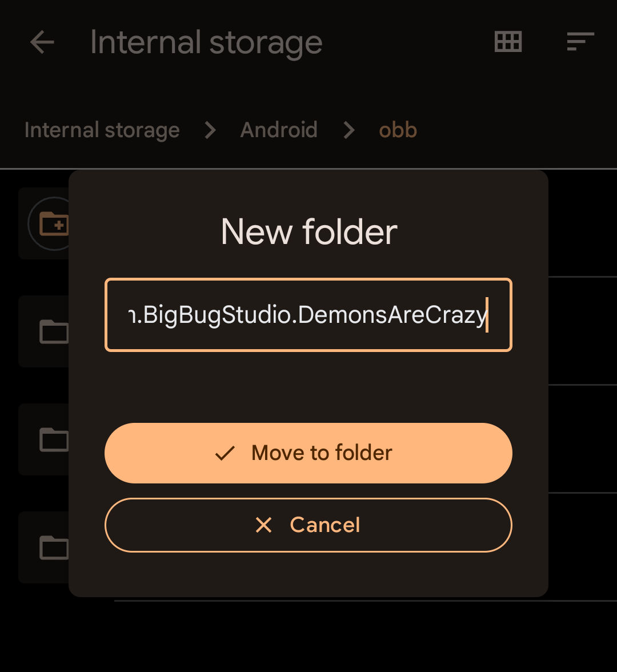The width and height of the screenshot is (617, 672).
Task: Select the obb breadcrumb
Action: coord(398,130)
